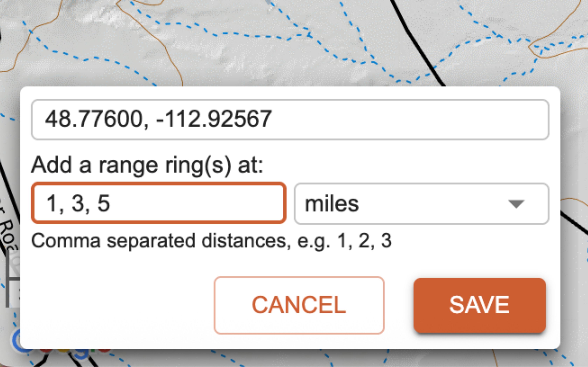Click the "Add a range ring(s) at:" label
The height and width of the screenshot is (367, 588).
click(x=147, y=165)
